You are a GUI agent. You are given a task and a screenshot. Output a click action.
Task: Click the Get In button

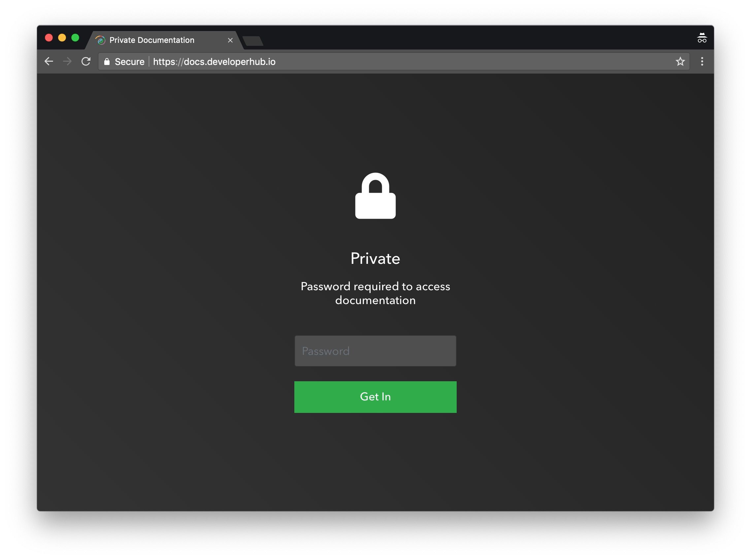(x=375, y=397)
